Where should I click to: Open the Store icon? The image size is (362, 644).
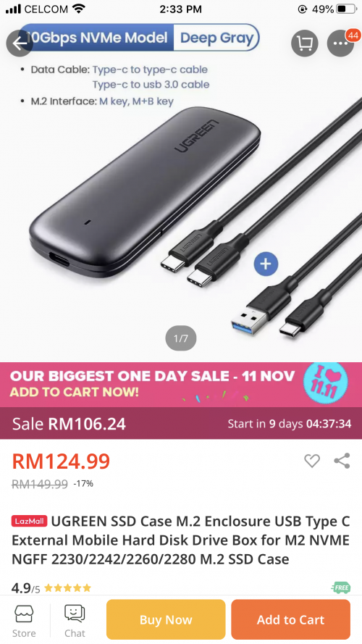pyautogui.click(x=24, y=620)
